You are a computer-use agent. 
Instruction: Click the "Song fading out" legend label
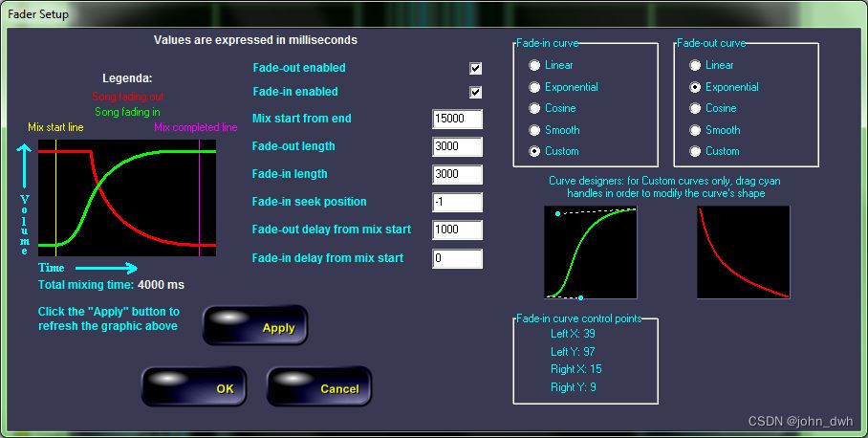128,97
